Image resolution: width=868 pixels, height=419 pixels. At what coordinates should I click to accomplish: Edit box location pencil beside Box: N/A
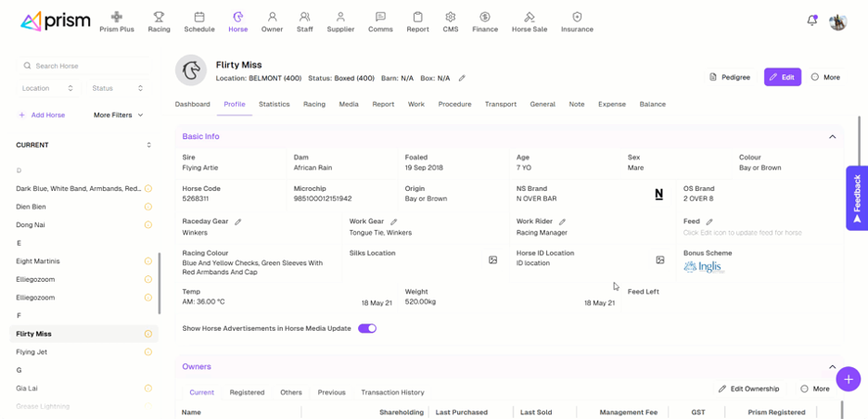tap(462, 79)
